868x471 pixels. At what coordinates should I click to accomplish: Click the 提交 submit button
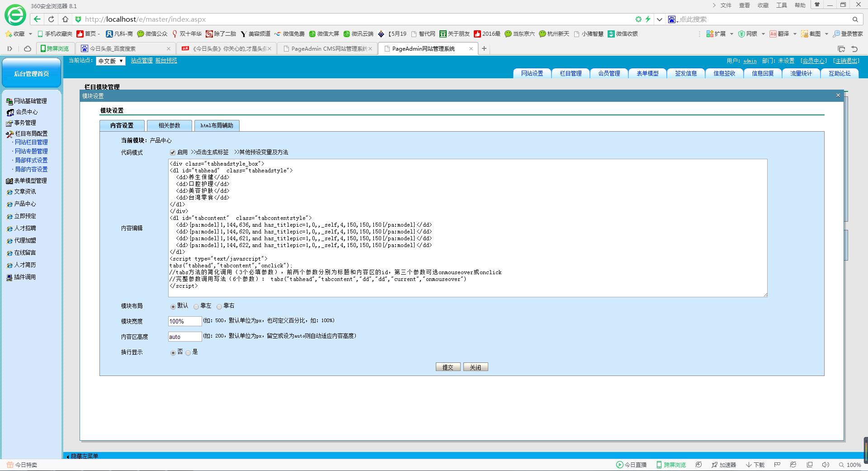448,367
